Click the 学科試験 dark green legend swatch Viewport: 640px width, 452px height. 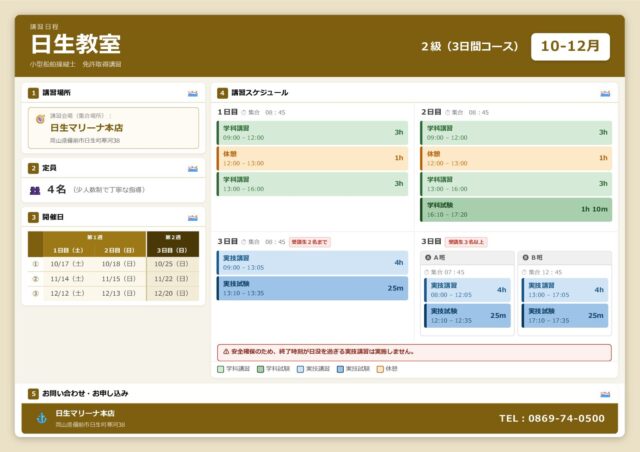click(260, 369)
